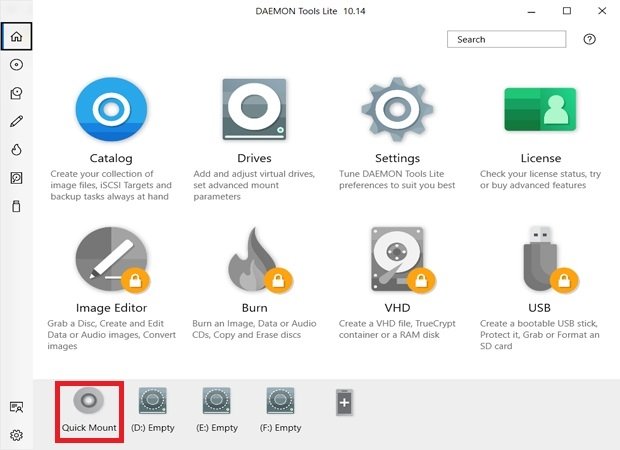Open the Catalog blue disc tile

111,109
